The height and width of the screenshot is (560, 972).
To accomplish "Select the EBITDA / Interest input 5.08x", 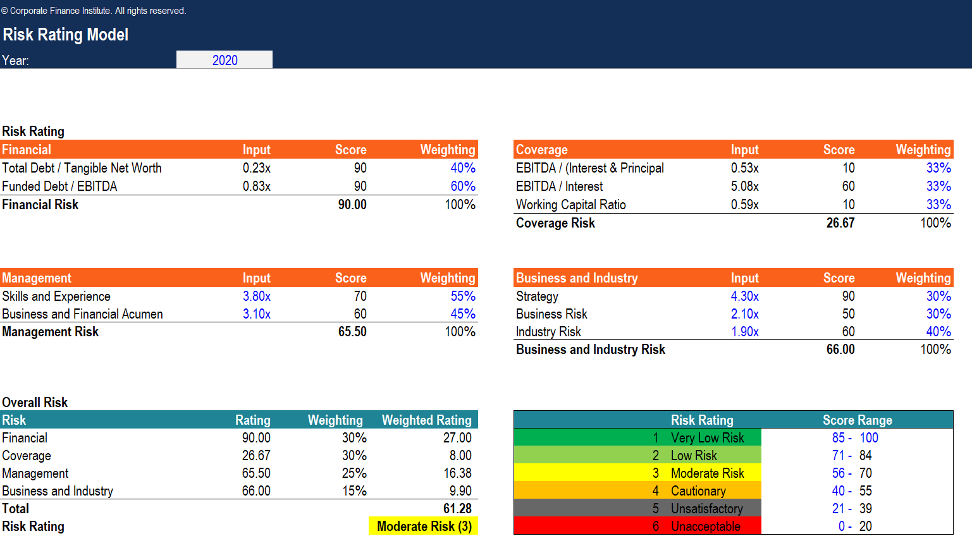I will [x=744, y=186].
